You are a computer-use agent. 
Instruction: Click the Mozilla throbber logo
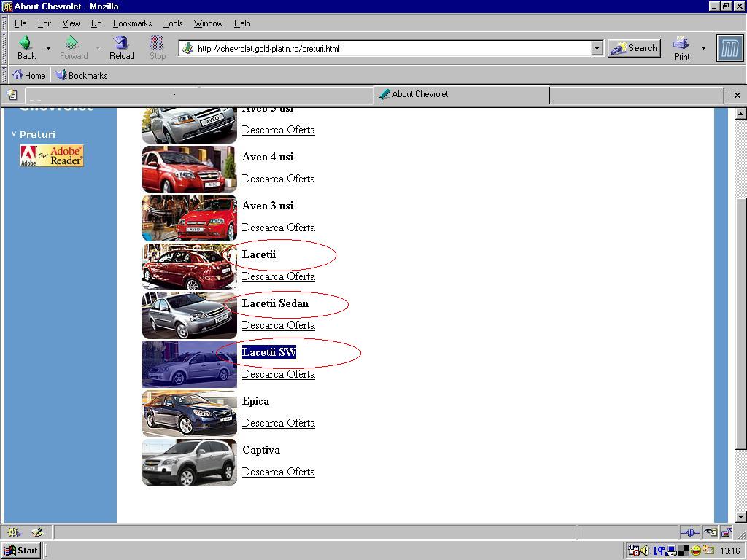tap(729, 48)
